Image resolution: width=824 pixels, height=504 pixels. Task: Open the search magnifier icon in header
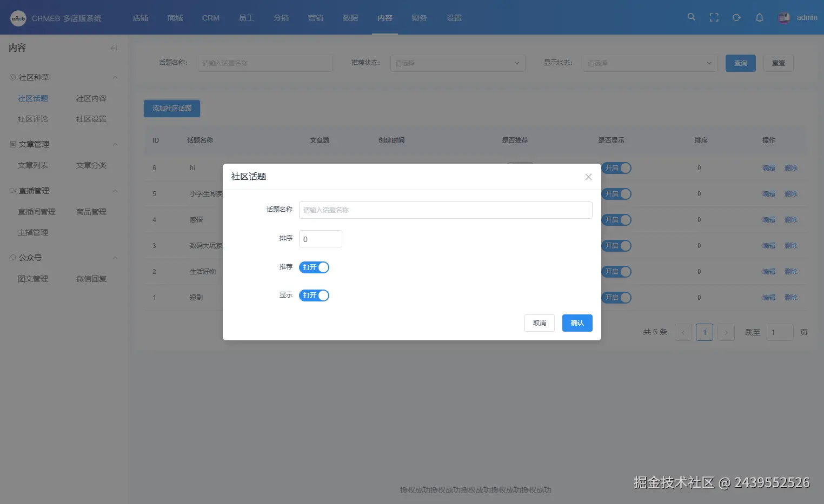[x=692, y=17]
